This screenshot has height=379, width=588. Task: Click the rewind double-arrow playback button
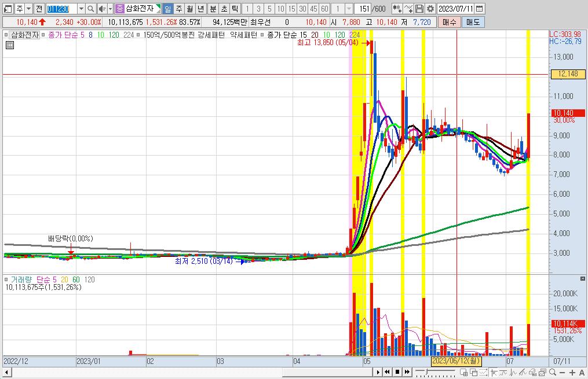coord(387,372)
